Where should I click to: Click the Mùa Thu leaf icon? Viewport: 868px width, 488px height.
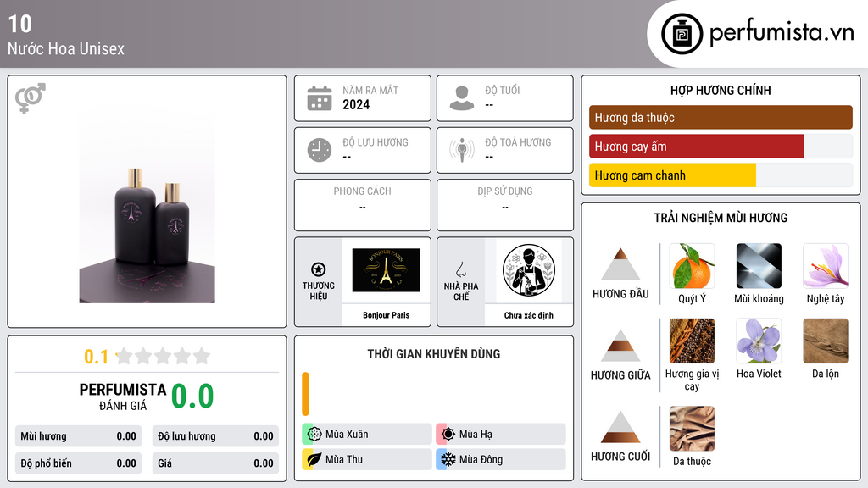[314, 459]
